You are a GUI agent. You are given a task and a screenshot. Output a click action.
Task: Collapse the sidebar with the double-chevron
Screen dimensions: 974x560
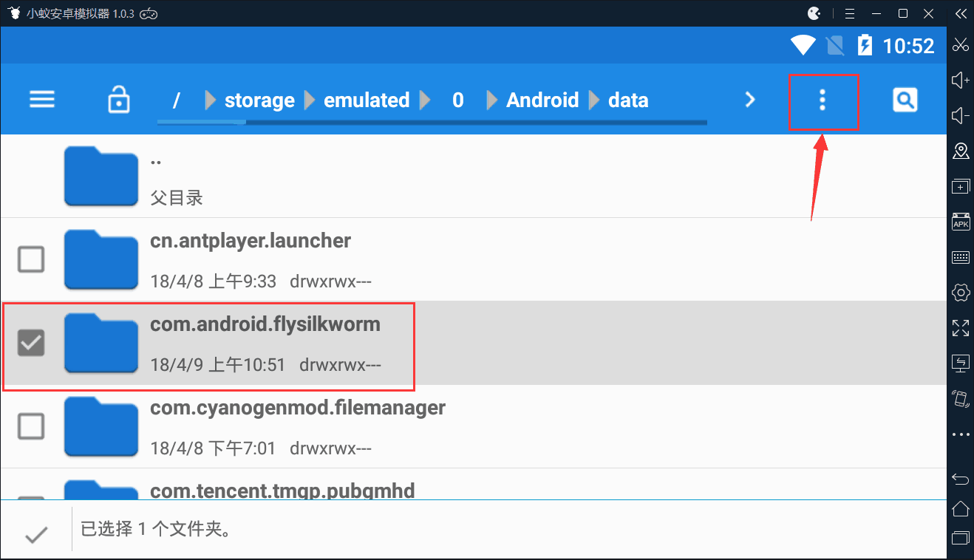[x=960, y=13]
